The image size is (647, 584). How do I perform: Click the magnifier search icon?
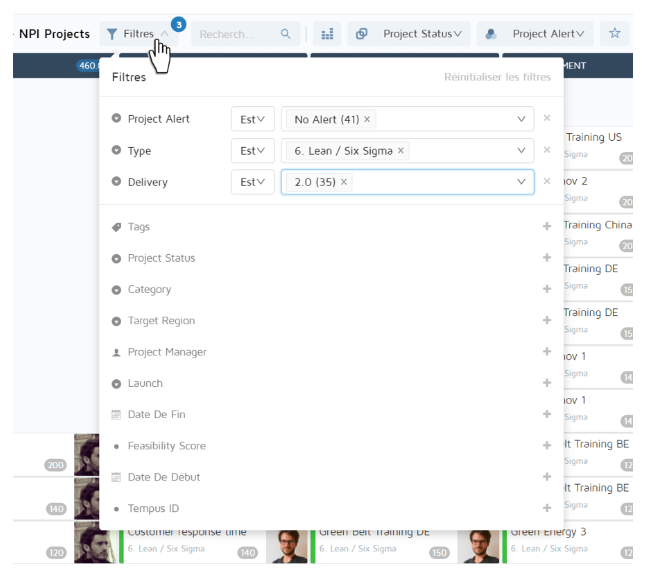click(286, 34)
